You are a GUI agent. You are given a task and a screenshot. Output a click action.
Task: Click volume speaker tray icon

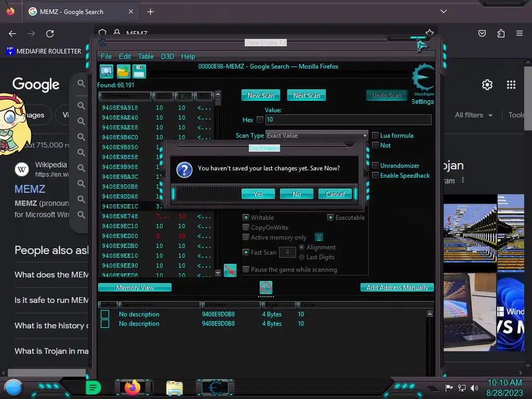474,388
